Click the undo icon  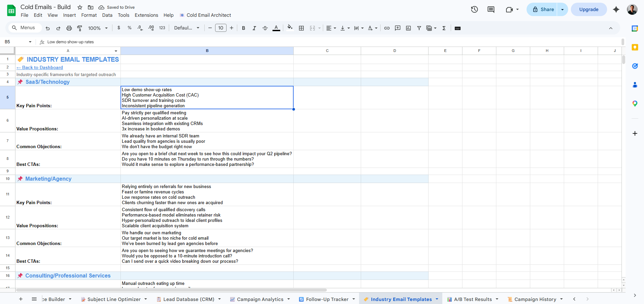(x=48, y=28)
